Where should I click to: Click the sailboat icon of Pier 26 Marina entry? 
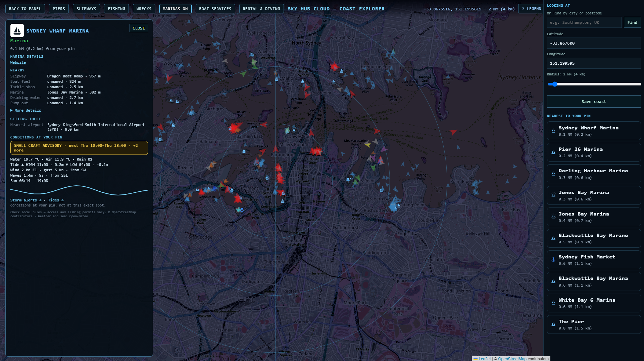553,152
